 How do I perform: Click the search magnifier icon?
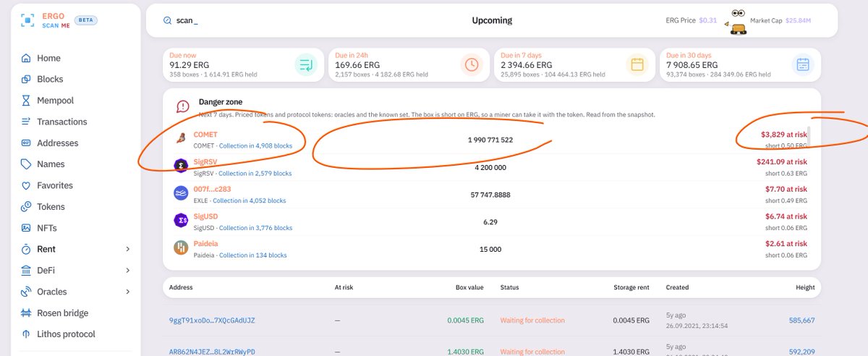[168, 20]
